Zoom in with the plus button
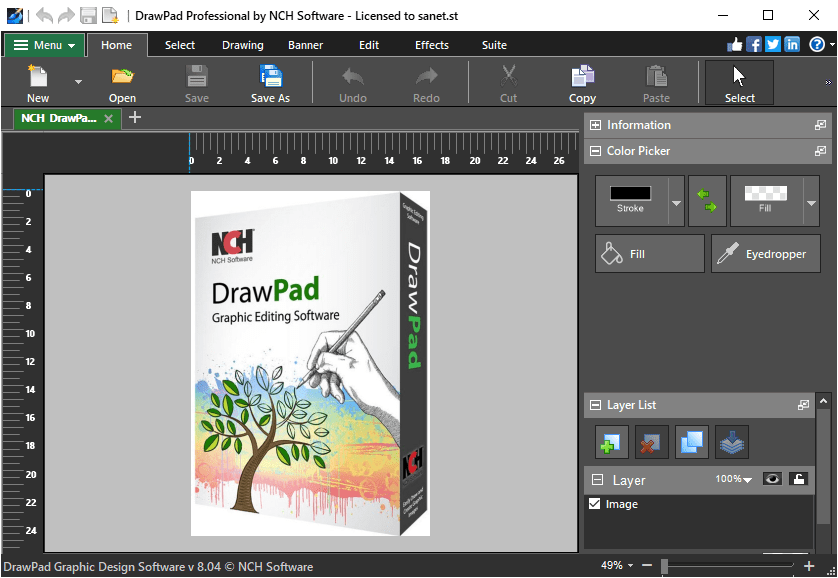838x578 pixels. click(809, 565)
